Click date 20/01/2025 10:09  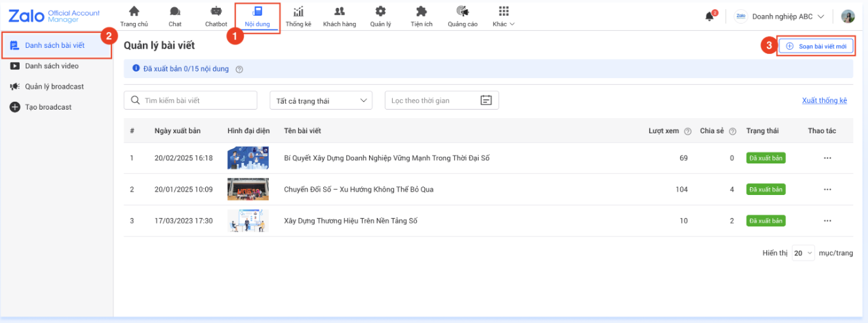pyautogui.click(x=184, y=189)
